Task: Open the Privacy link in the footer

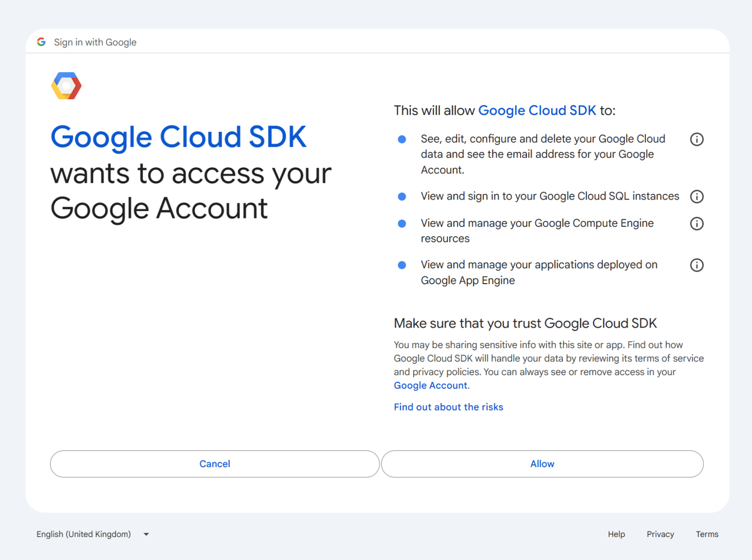Action: pyautogui.click(x=660, y=534)
